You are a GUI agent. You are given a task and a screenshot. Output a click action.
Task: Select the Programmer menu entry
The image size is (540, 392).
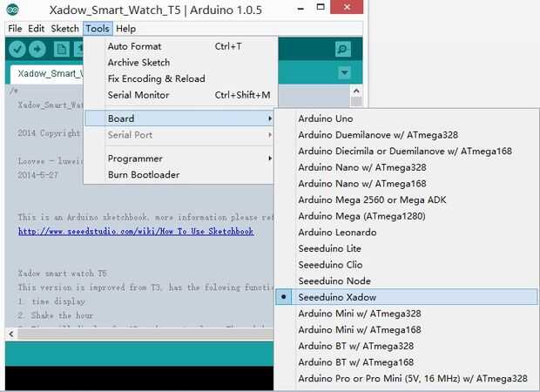click(x=179, y=159)
